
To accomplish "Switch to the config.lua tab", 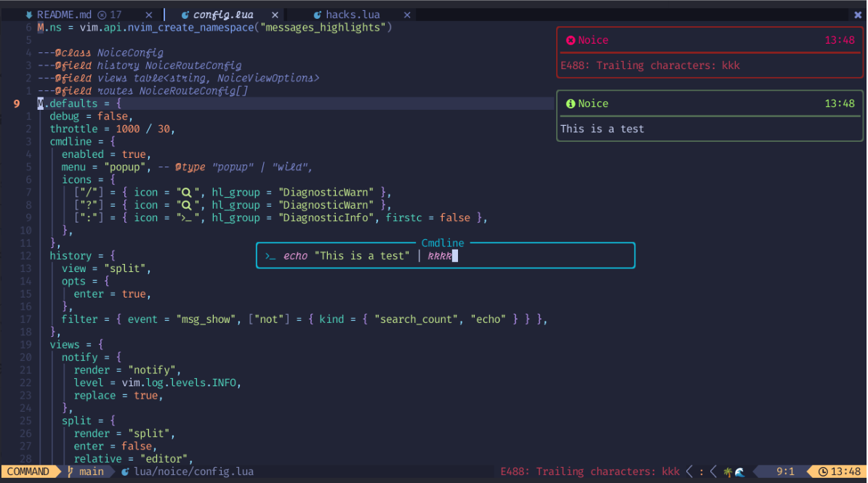I will [223, 15].
